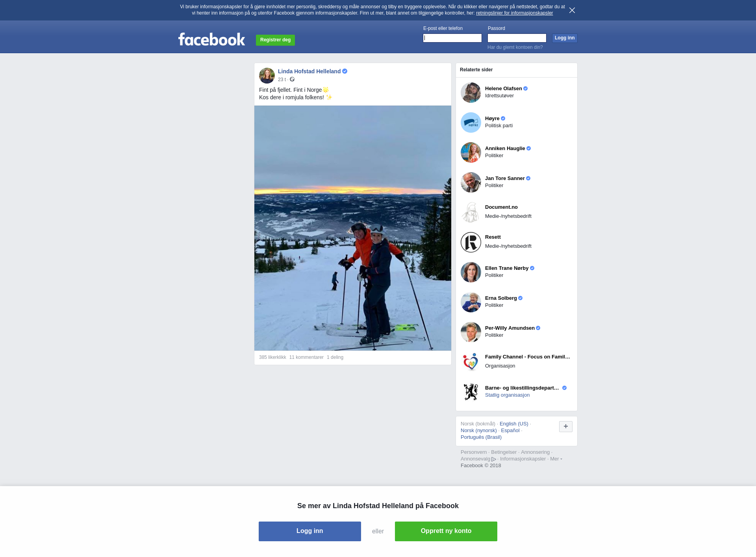
Task: Open Family Channel - Focus on Family page
Action: (528, 357)
